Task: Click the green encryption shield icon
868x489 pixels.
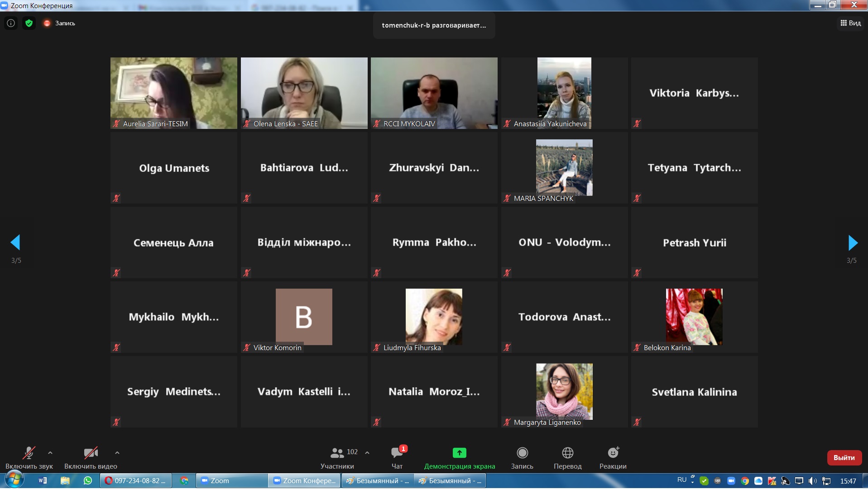Action: click(29, 23)
